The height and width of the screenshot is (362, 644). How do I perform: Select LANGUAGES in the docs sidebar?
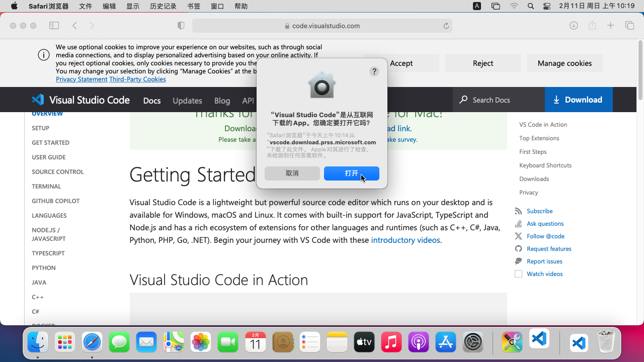tap(49, 216)
